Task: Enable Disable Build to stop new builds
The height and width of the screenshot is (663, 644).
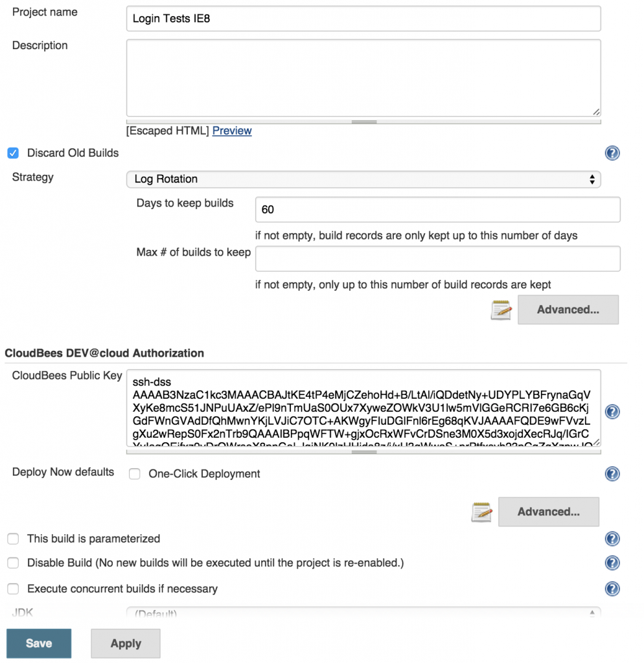Action: (x=13, y=563)
